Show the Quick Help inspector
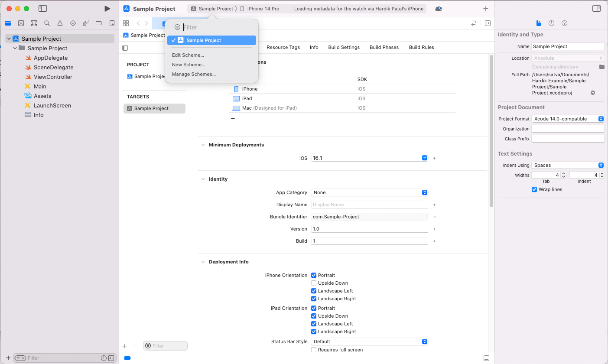Viewport: 608px width, 364px height. coord(564,23)
